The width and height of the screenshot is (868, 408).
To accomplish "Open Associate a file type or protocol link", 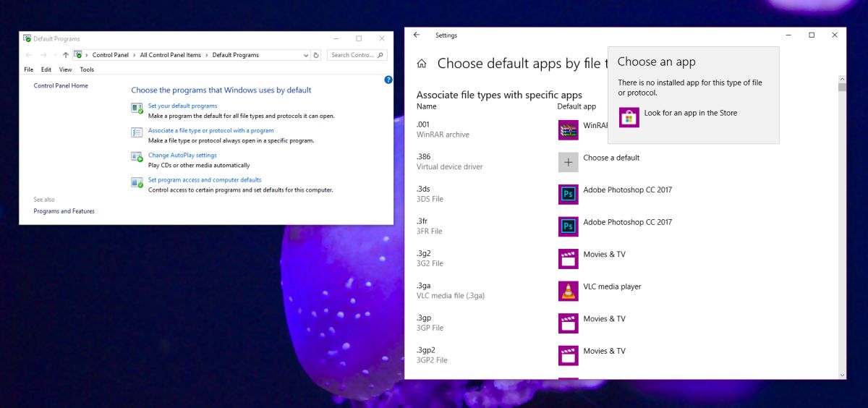I will tap(211, 131).
